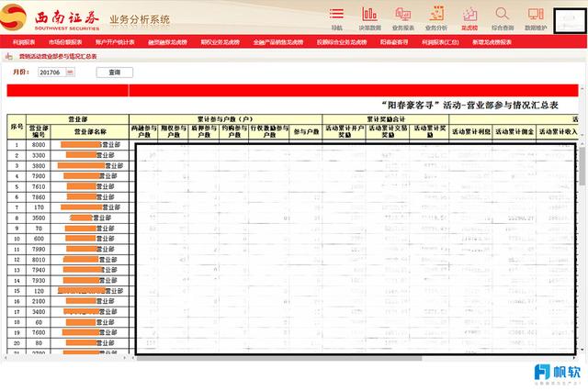This screenshot has width=588, height=391.
Task: Open the 市场份额报表 menu
Action: click(65, 42)
